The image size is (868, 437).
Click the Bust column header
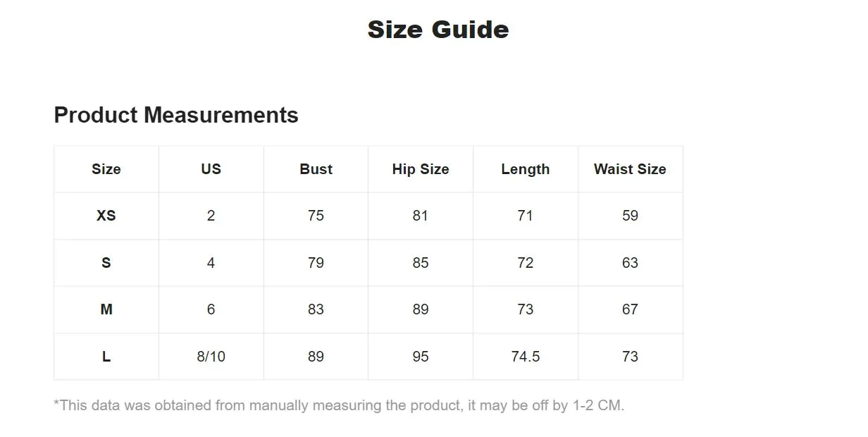click(316, 169)
